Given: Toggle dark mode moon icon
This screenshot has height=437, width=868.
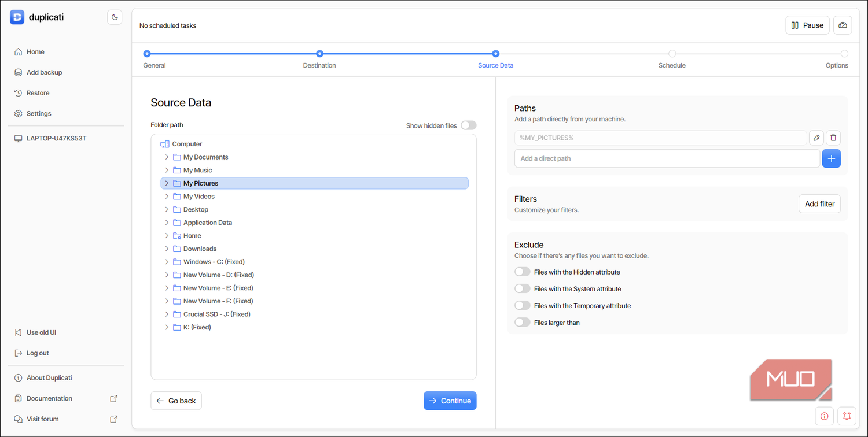Looking at the screenshot, I should [x=115, y=17].
